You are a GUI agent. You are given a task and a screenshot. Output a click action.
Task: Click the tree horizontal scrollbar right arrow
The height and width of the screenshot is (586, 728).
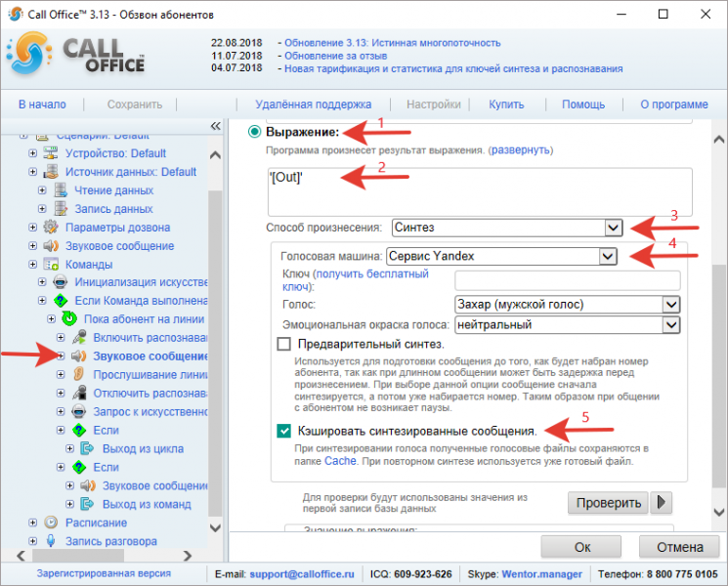pos(187,556)
